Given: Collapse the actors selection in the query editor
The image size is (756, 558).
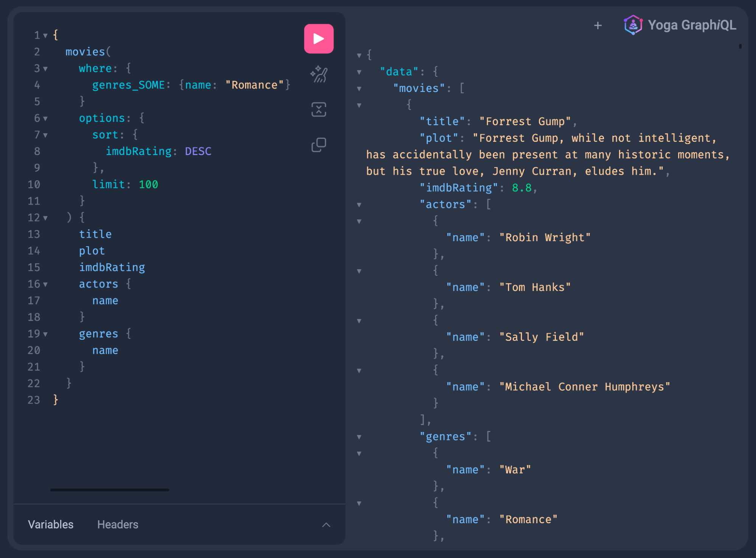Looking at the screenshot, I should click(x=45, y=284).
